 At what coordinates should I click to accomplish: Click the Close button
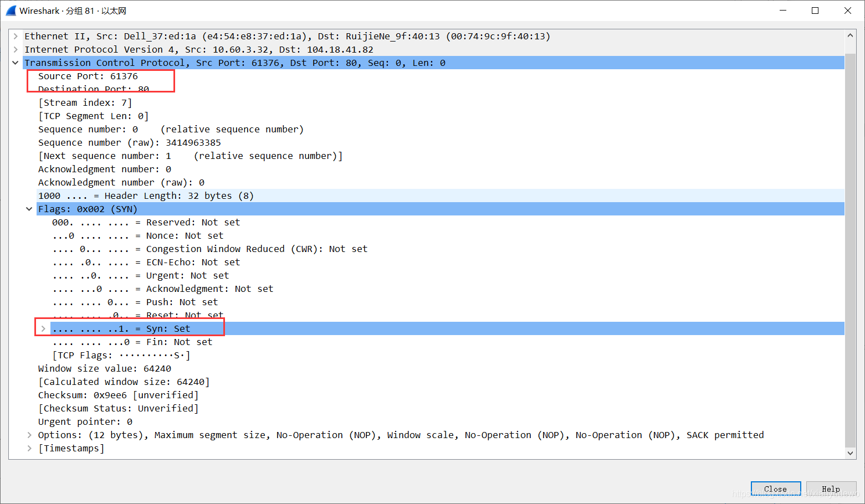pyautogui.click(x=776, y=489)
